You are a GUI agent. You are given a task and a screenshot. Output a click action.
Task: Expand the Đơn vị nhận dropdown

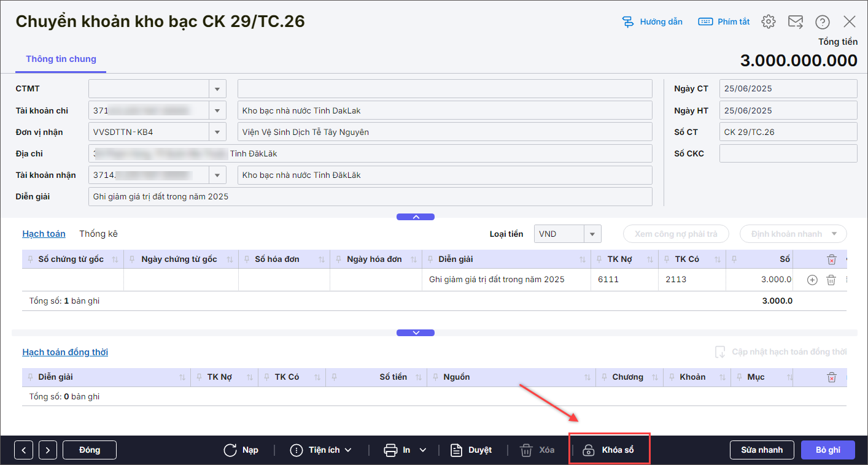coord(217,132)
